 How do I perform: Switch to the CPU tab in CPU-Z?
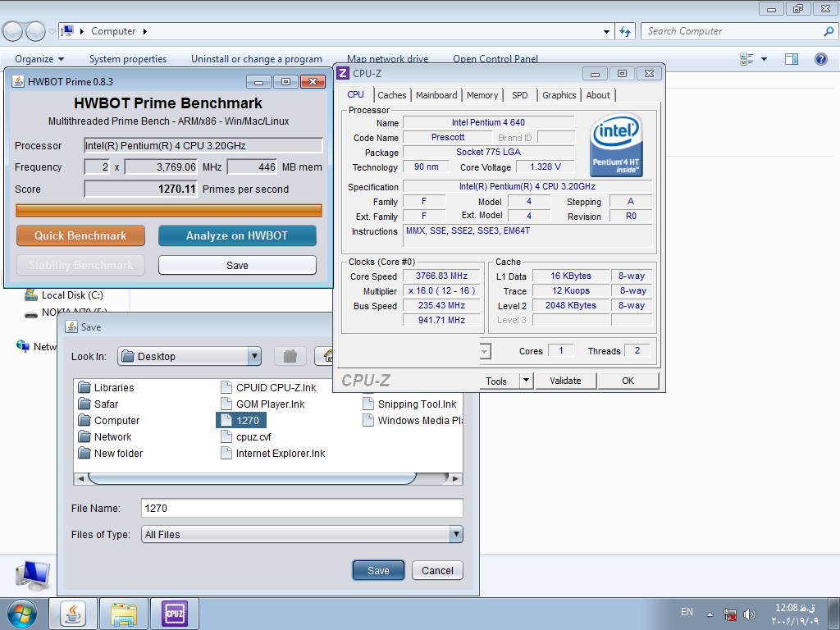tap(356, 94)
